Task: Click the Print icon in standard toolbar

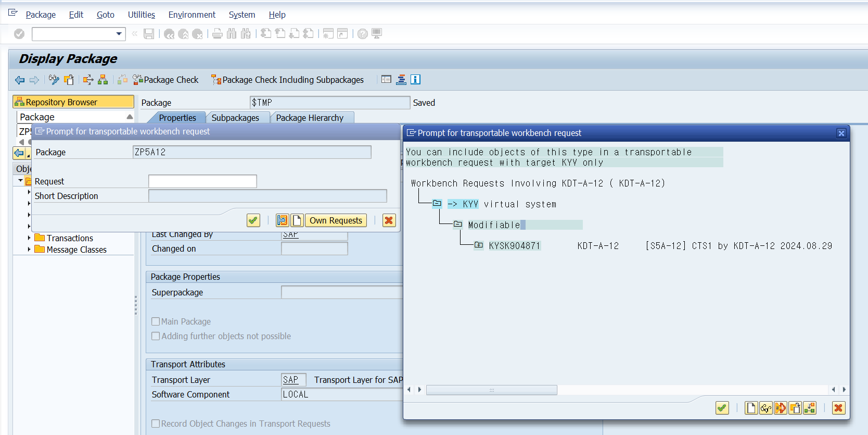Action: pos(218,34)
